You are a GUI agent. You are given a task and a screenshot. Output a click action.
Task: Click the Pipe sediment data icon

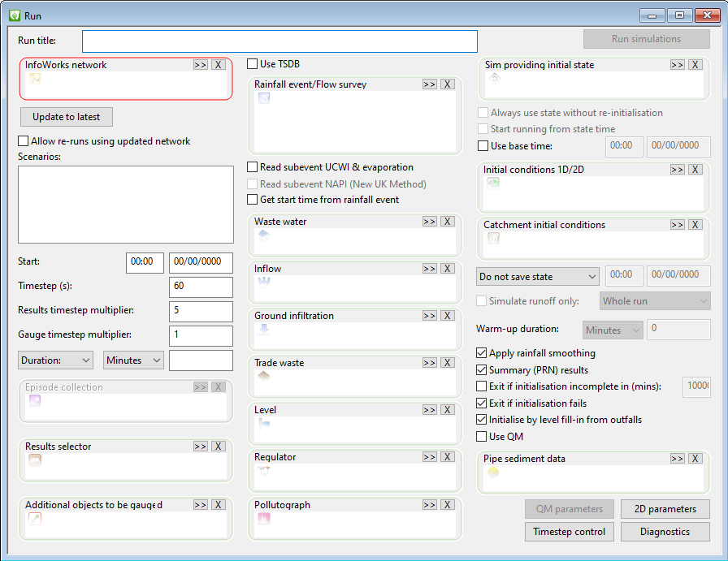point(493,473)
